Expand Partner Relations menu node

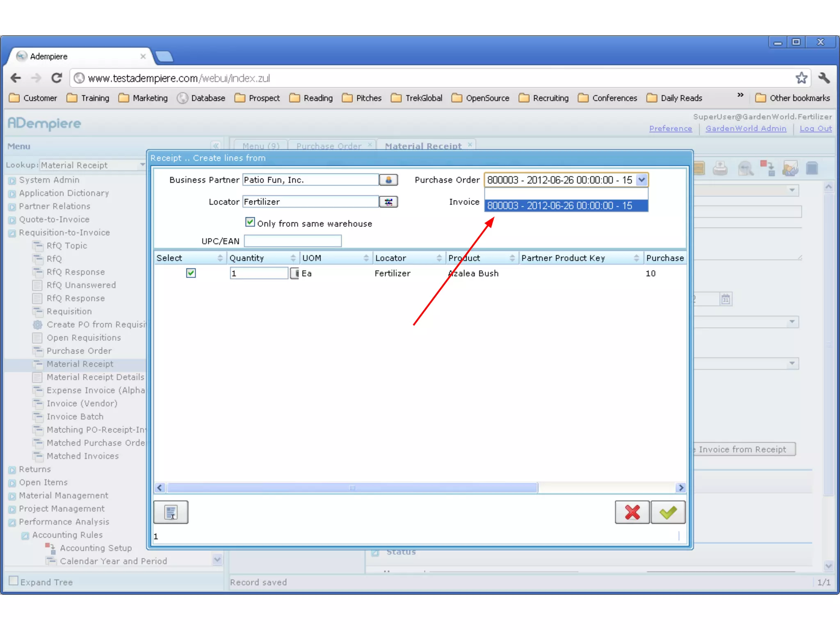pos(12,207)
